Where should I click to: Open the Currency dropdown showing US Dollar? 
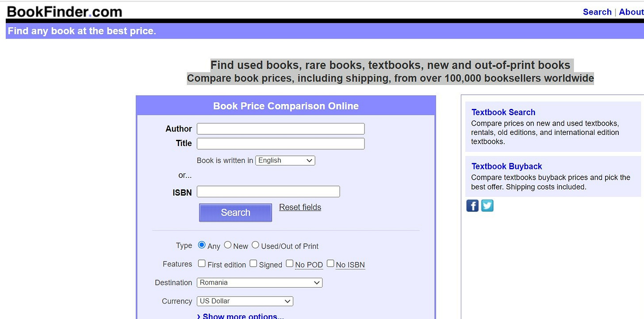[x=245, y=301]
